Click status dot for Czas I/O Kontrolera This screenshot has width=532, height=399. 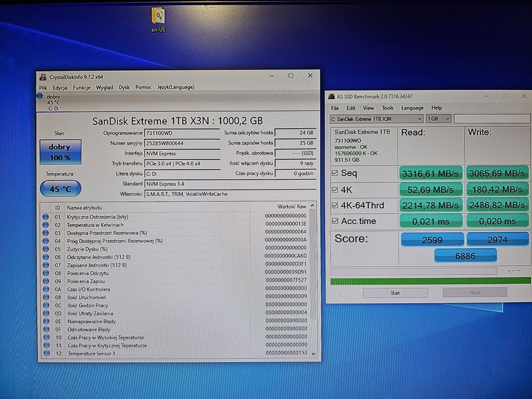point(46,289)
